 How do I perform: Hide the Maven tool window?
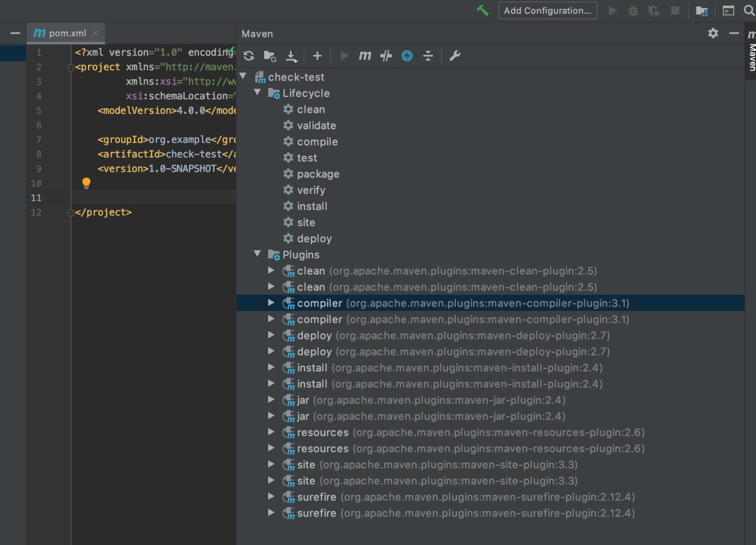tap(734, 34)
